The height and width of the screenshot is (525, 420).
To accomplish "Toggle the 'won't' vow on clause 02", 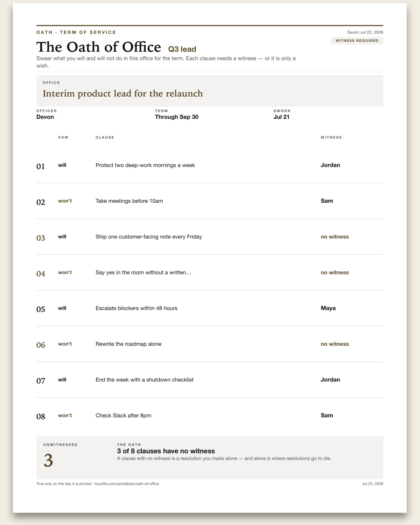I will coord(65,201).
